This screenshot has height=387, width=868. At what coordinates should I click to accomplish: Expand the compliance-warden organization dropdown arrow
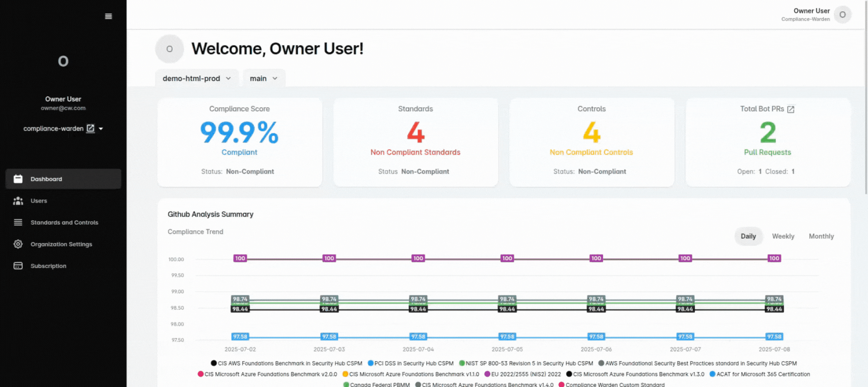click(101, 129)
